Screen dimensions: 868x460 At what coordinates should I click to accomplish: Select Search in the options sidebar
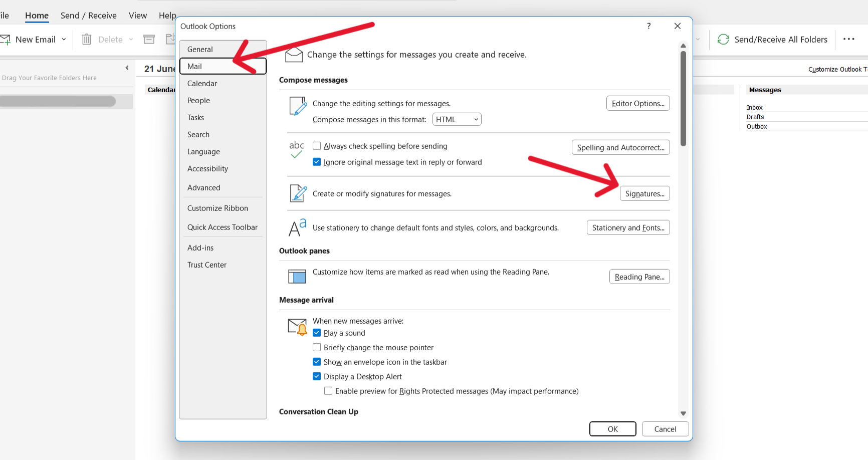coord(223,134)
